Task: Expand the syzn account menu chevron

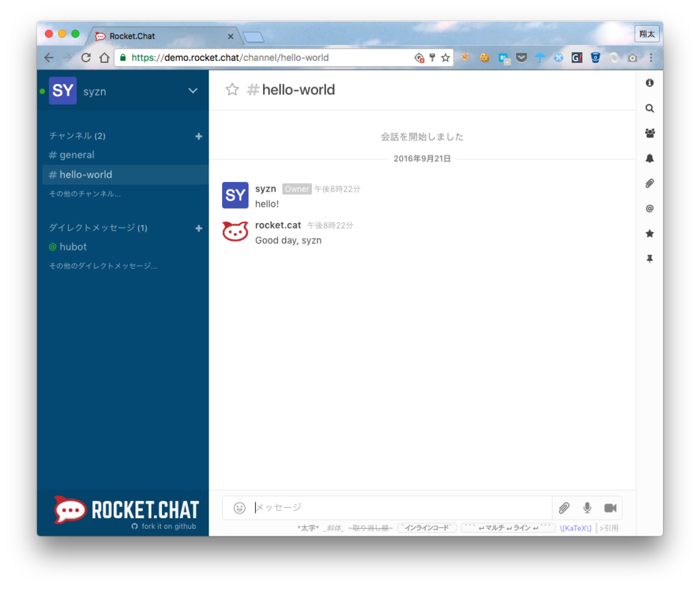Action: pyautogui.click(x=193, y=91)
